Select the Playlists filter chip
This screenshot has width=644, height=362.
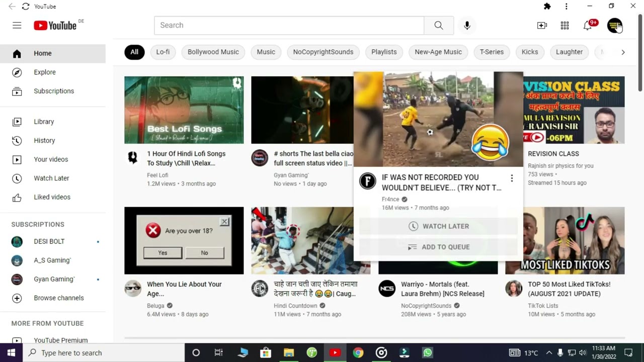(384, 52)
